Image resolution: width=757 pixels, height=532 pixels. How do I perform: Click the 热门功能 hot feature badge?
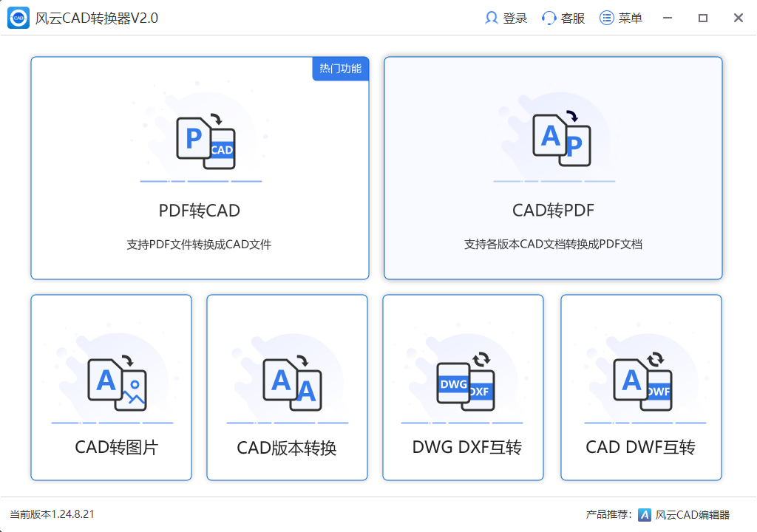click(340, 69)
